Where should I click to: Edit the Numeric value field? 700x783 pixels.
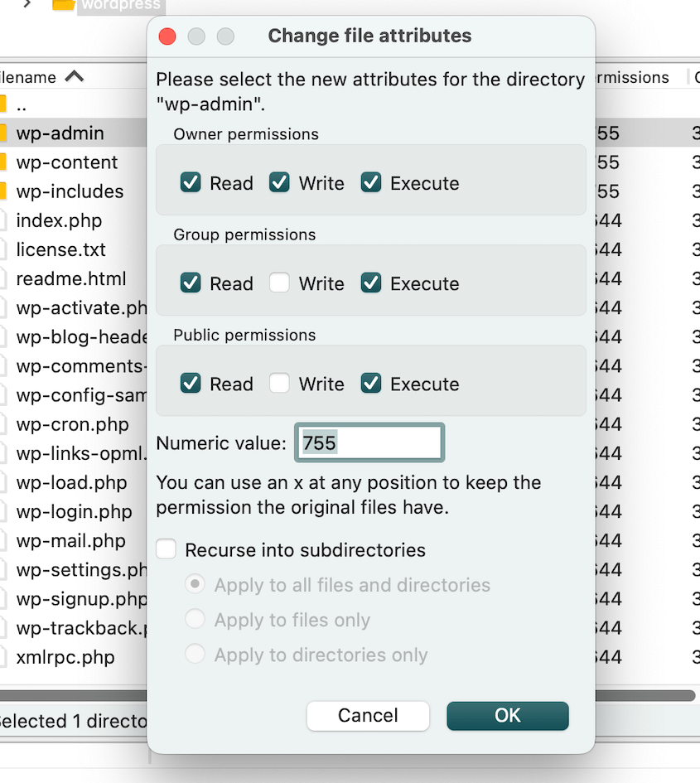coord(369,442)
